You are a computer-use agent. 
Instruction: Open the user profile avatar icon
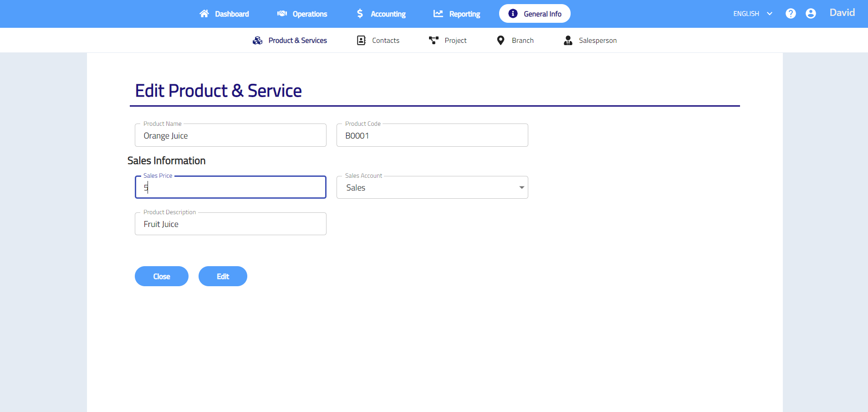(x=811, y=14)
